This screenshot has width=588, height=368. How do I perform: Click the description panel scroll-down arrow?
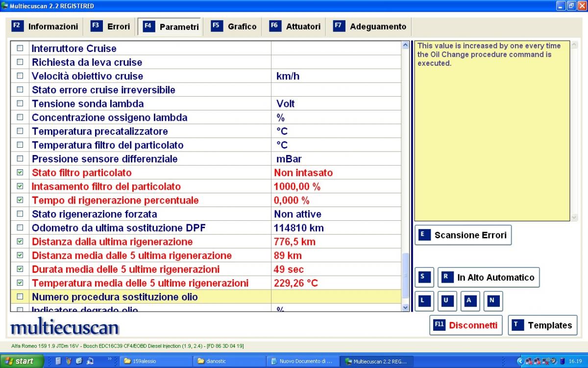[x=574, y=217]
